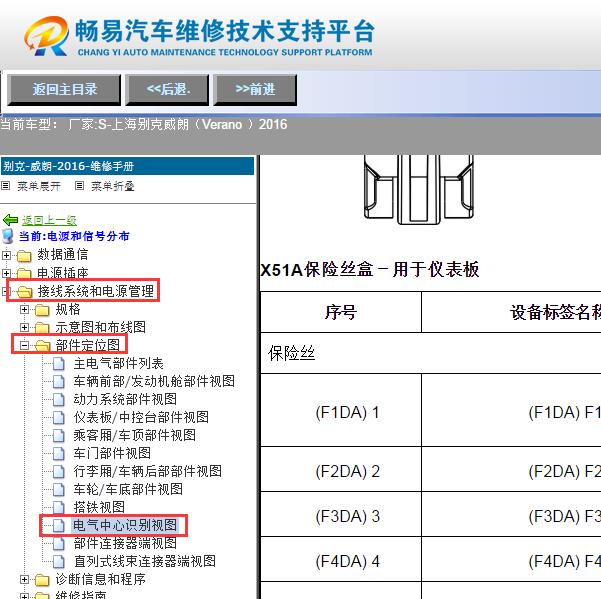Click the document icon beside 行李厢/车辆后部部件视图
Image resolution: width=601 pixels, height=599 pixels.
click(59, 472)
